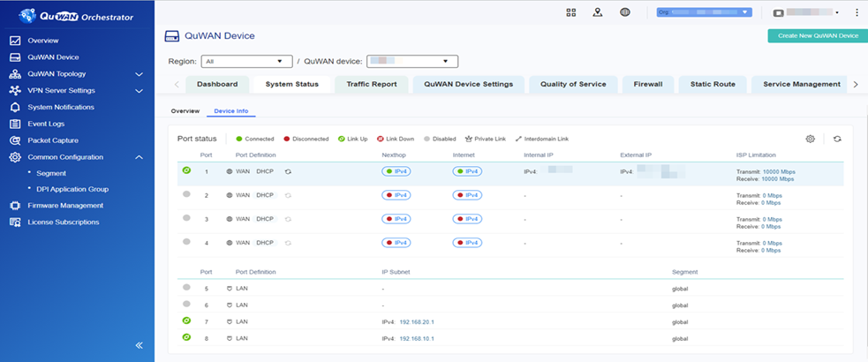
Task: Click port 1 link up status icon
Action: [186, 170]
